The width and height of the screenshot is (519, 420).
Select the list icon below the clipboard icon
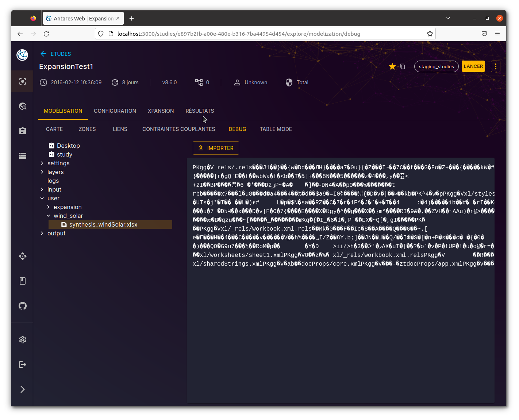tap(23, 155)
